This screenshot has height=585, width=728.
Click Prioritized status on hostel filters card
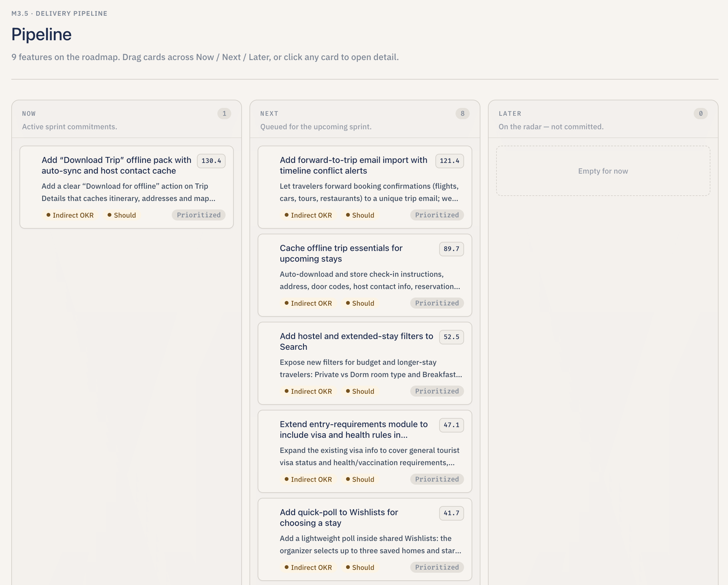pos(437,391)
